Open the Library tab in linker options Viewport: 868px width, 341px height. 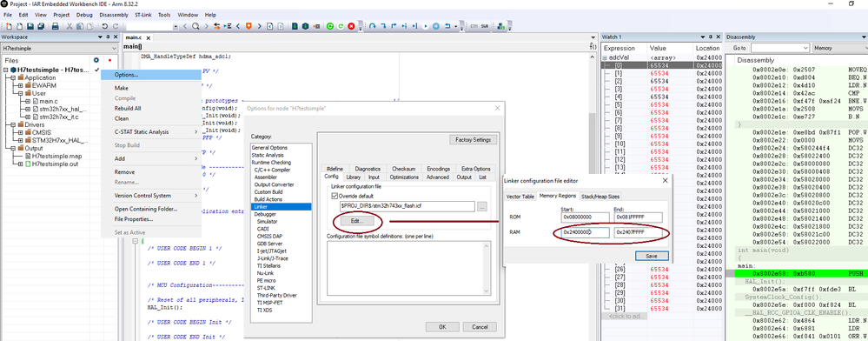353,177
